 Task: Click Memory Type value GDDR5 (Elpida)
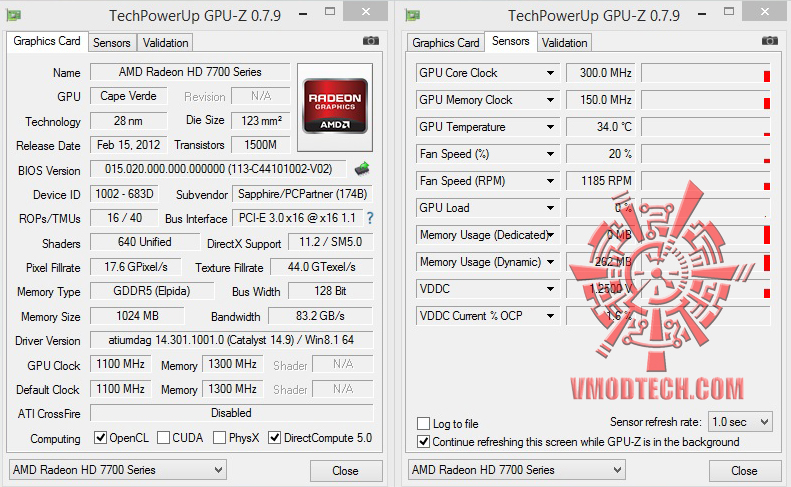click(152, 291)
